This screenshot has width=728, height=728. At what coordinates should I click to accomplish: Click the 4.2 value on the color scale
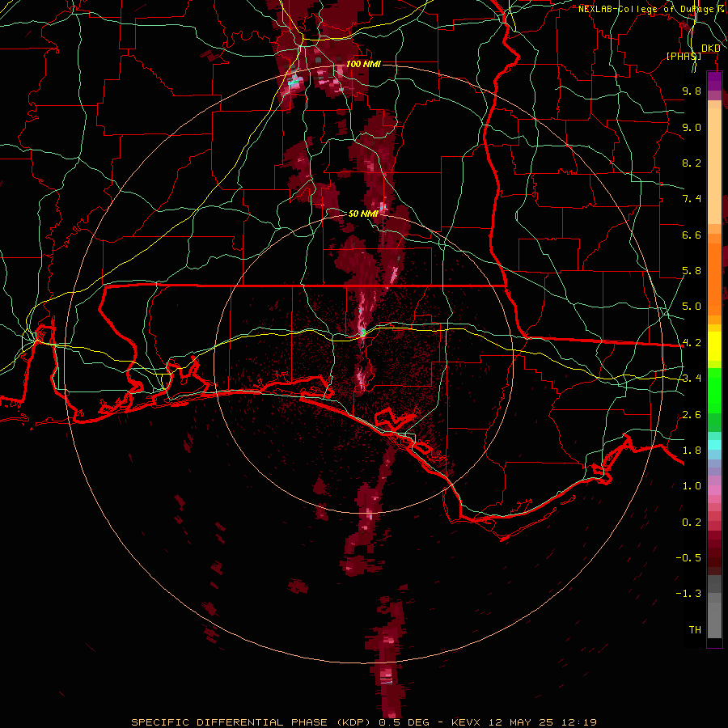(692, 343)
